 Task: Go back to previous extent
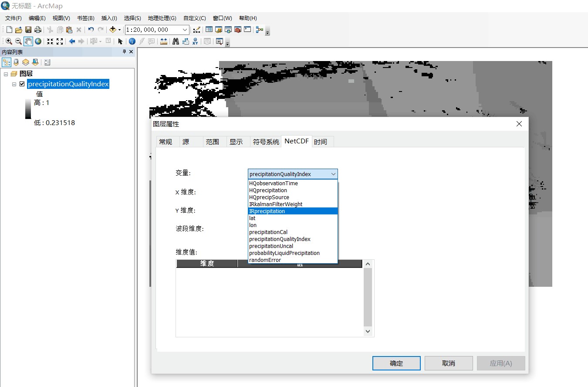coord(72,41)
